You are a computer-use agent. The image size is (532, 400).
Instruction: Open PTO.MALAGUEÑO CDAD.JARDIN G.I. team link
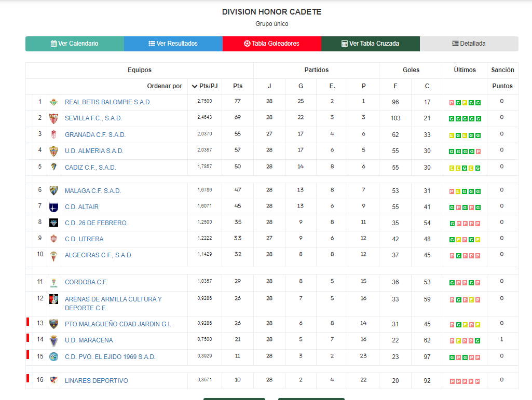point(118,324)
